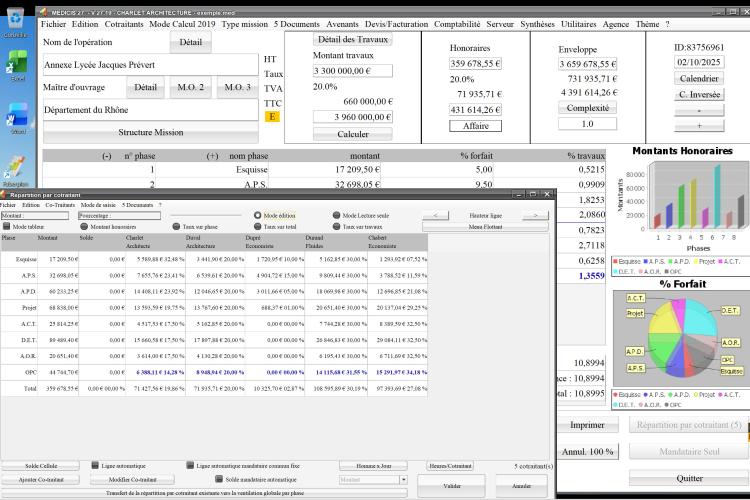The image size is (750, 500).
Task: Click Ajouter Co-traitant button
Action: [41, 479]
